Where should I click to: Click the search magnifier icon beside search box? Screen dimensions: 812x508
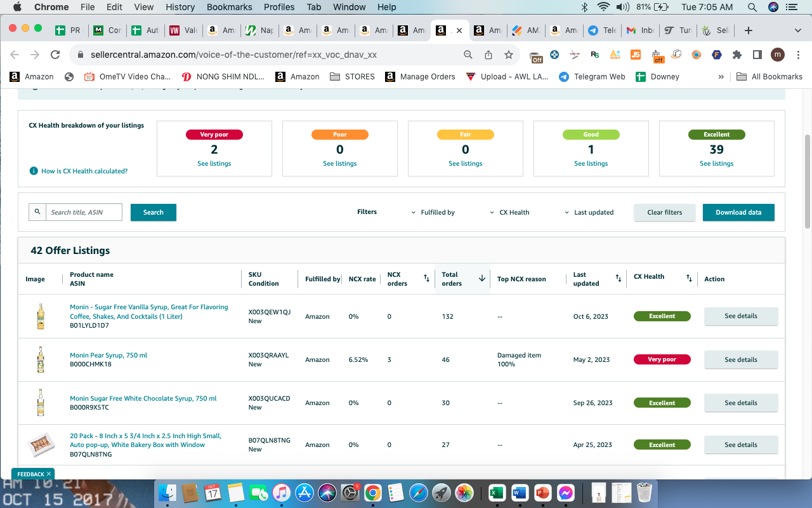37,212
